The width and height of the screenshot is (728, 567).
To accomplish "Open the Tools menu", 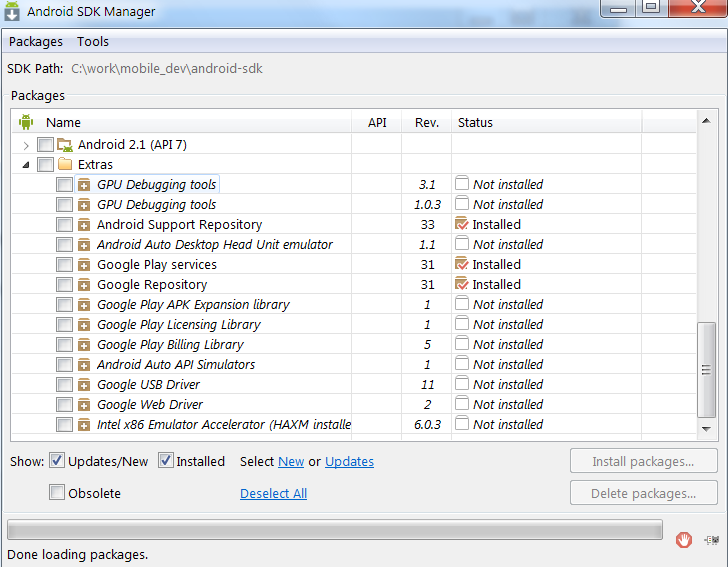I will click(93, 42).
